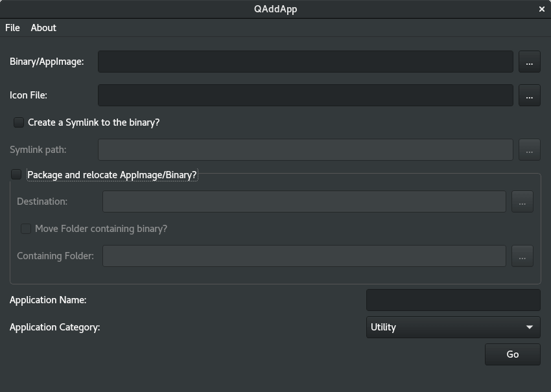Open the About menu

tap(43, 28)
